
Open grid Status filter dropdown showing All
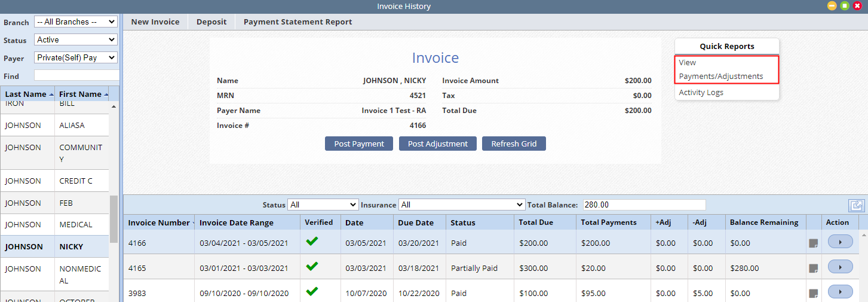[323, 205]
